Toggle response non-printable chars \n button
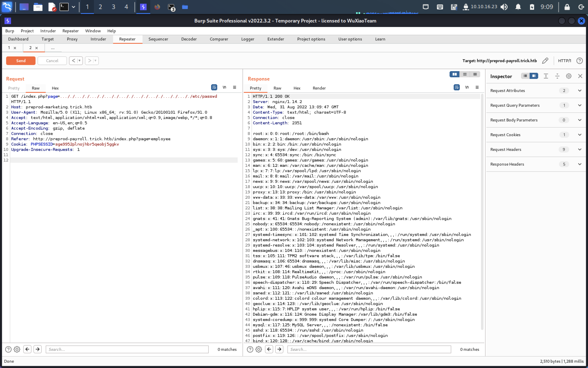Image resolution: width=588 pixels, height=368 pixels. pyautogui.click(x=467, y=87)
